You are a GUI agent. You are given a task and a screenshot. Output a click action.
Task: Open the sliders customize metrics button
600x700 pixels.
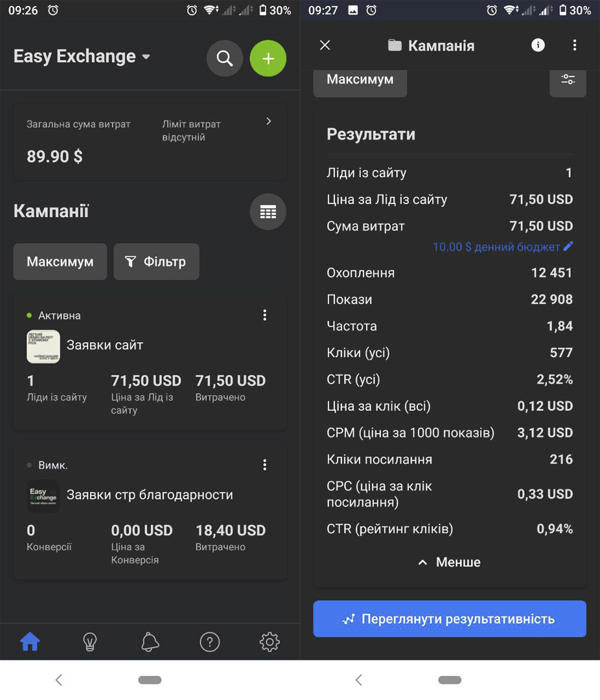568,80
